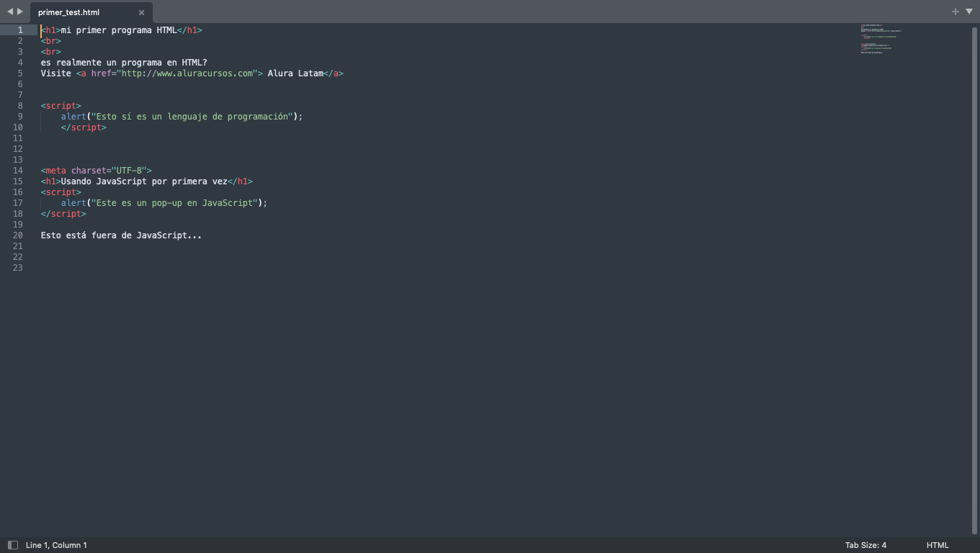Open the Tab Size: 4 menu
The width and height of the screenshot is (980, 553).
(x=865, y=545)
